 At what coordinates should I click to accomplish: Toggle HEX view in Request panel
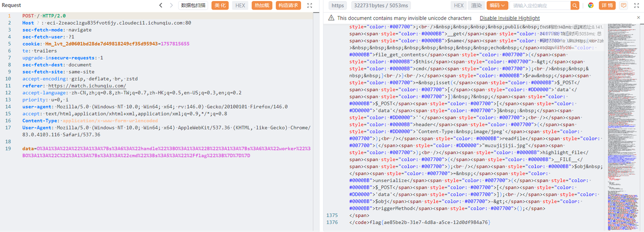coord(240,6)
